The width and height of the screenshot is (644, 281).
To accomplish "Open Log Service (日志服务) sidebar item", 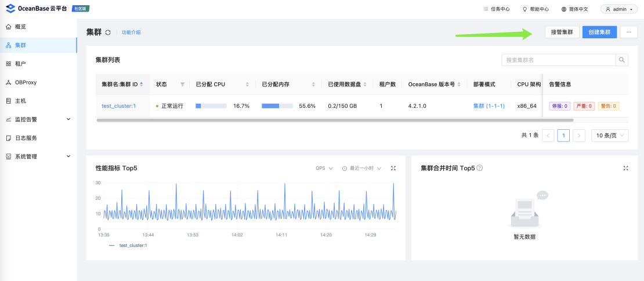I will point(39,138).
